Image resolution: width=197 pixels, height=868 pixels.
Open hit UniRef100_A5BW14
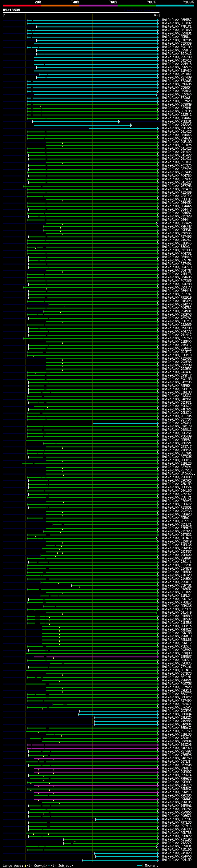pyautogui.click(x=176, y=37)
